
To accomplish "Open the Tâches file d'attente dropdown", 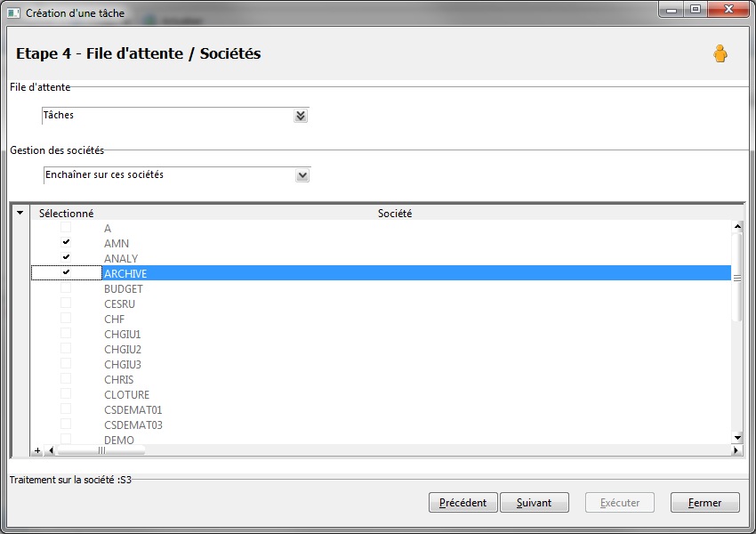I will (x=301, y=116).
